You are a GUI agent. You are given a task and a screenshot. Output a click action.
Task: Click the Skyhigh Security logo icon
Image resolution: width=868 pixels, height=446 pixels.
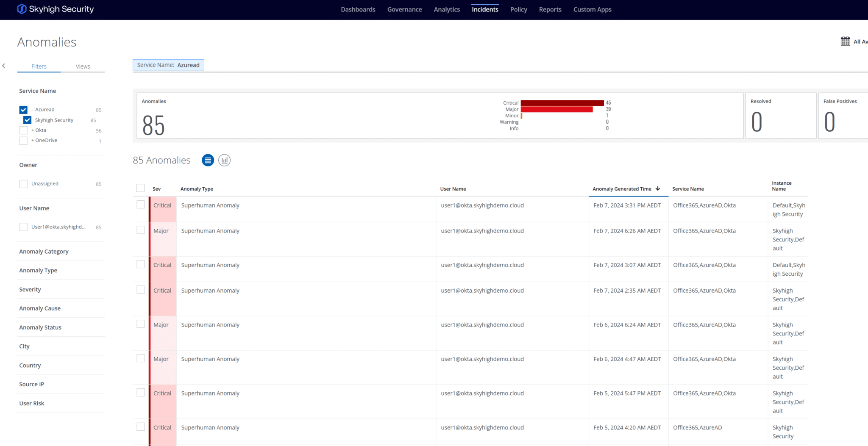coord(22,9)
